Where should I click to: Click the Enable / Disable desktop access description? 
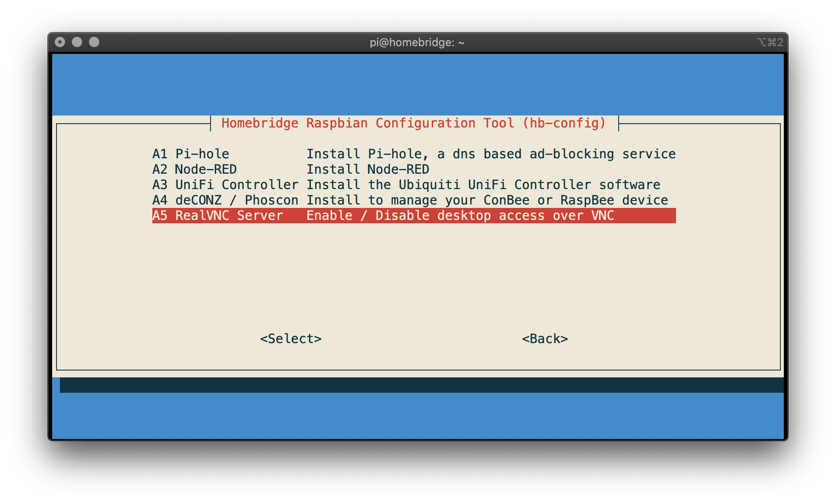[x=460, y=216]
